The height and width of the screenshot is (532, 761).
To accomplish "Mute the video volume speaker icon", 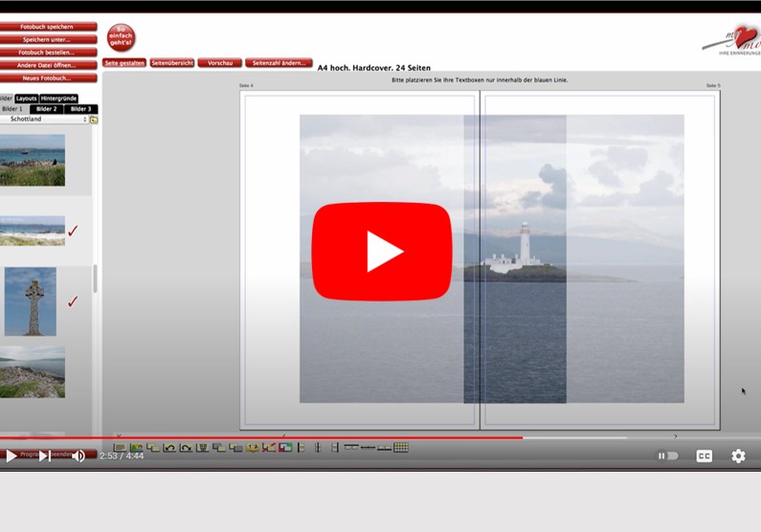I will pos(78,456).
